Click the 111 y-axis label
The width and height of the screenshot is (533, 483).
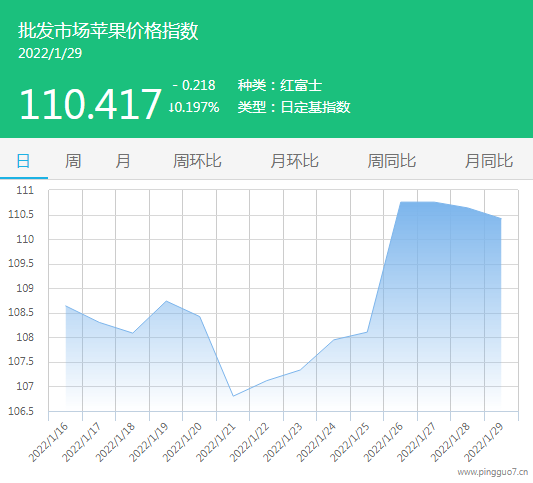[25, 190]
